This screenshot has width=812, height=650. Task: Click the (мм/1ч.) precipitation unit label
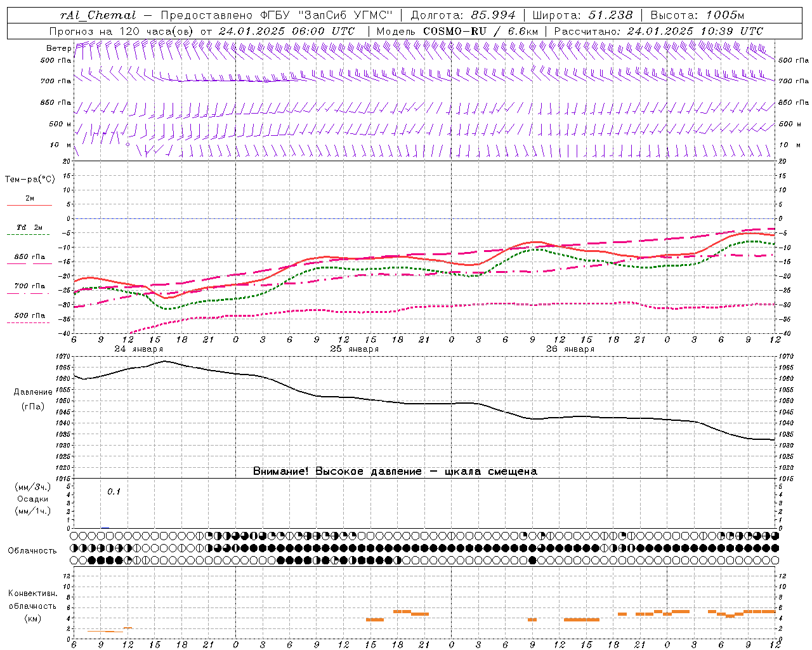[x=33, y=512]
